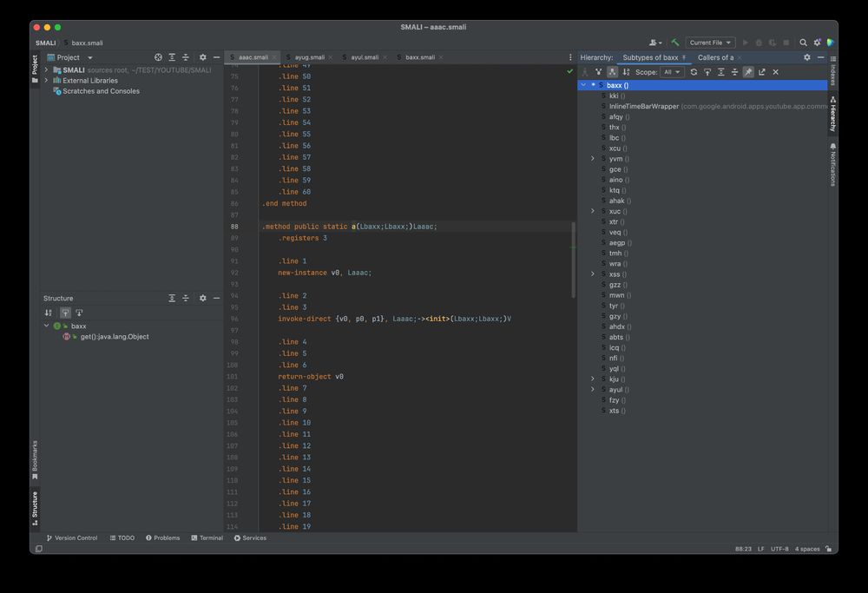Switch to ayul.smali editor tab
The width and height of the screenshot is (868, 593).
tap(364, 57)
